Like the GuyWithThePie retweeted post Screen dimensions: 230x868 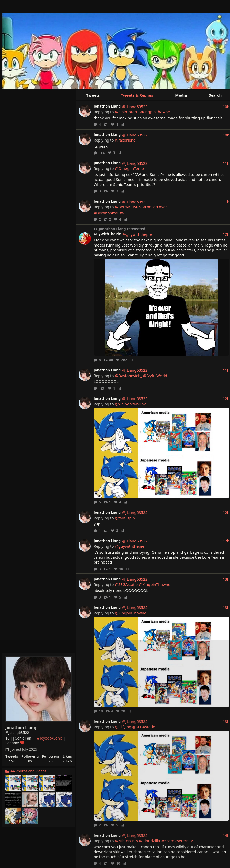tap(118, 360)
